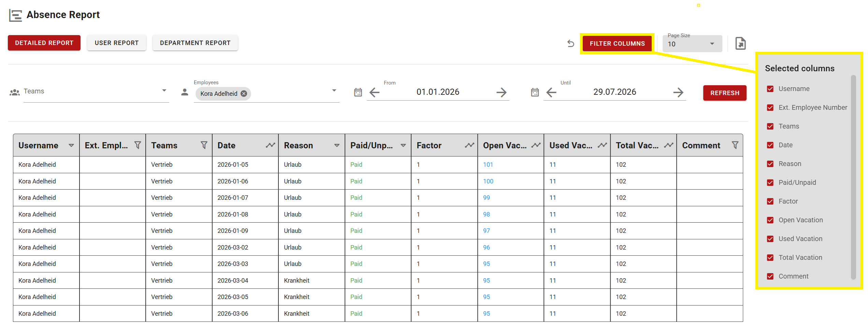Uncheck the Open Vacation column checkbox
Screen dimensions: 868x328
point(770,220)
